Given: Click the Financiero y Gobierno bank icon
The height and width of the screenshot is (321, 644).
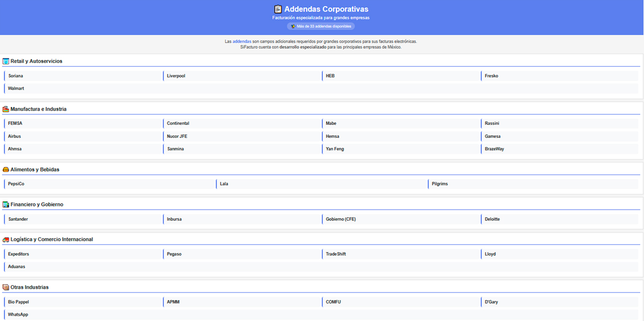Looking at the screenshot, I should [x=6, y=204].
